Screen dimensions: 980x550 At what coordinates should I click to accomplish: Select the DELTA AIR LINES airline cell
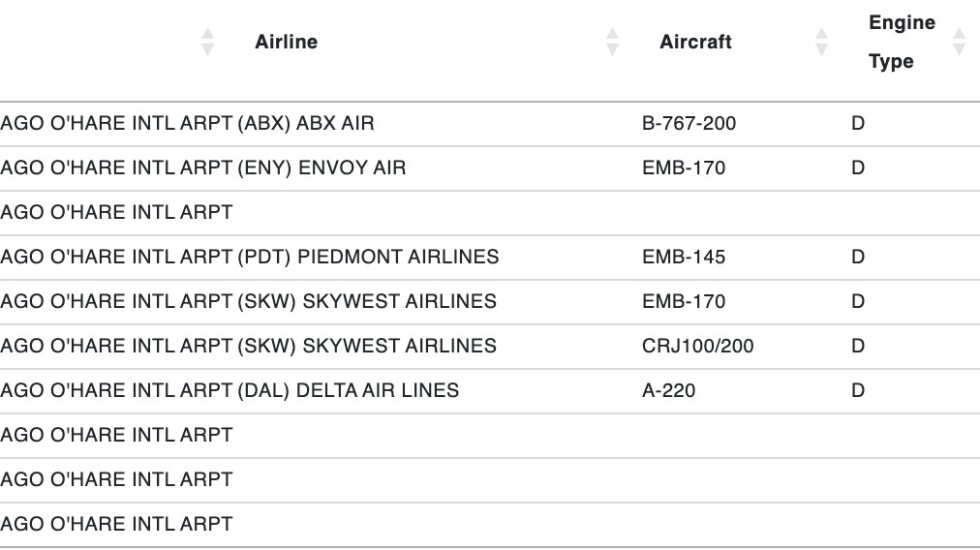point(378,390)
